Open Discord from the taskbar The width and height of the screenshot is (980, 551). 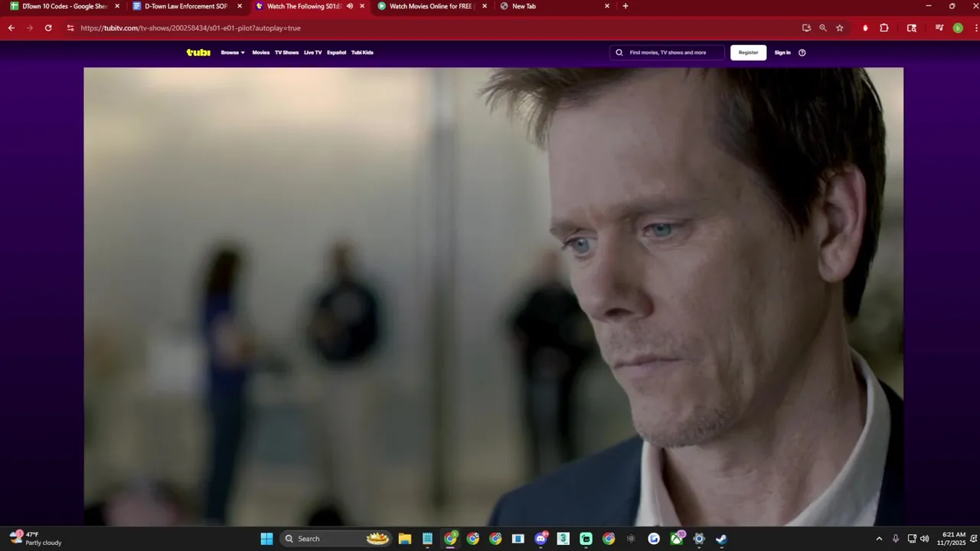click(x=541, y=539)
